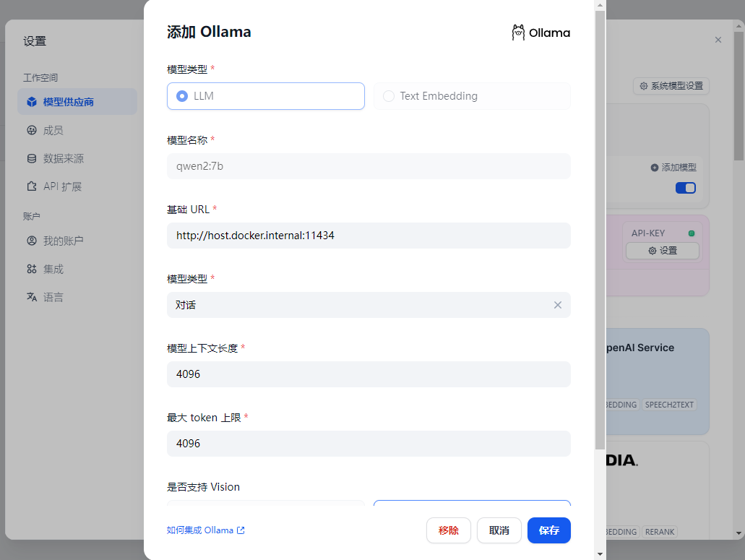Click the Ollama logo icon in header
Image resolution: width=745 pixels, height=560 pixels.
(x=518, y=33)
